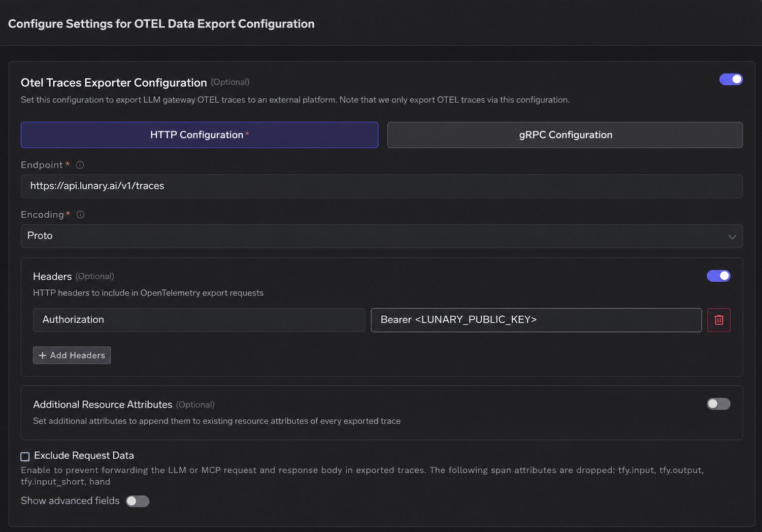Click the Additional Resource Attributes title
The image size is (762, 532).
point(103,405)
